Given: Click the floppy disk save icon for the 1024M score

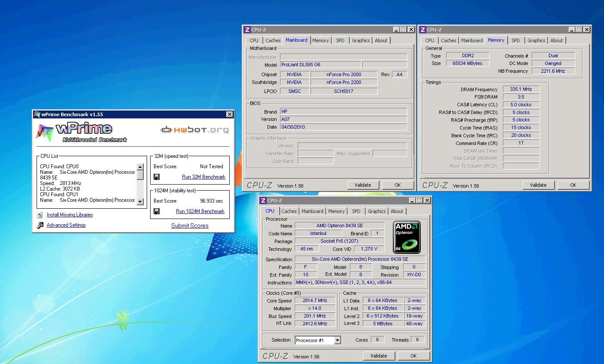Looking at the screenshot, I should point(157,211).
